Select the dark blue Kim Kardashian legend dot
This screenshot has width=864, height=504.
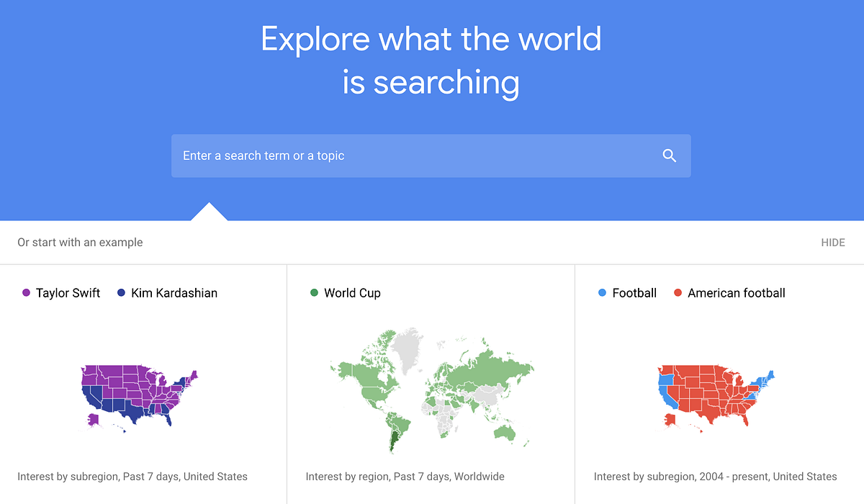tap(120, 292)
